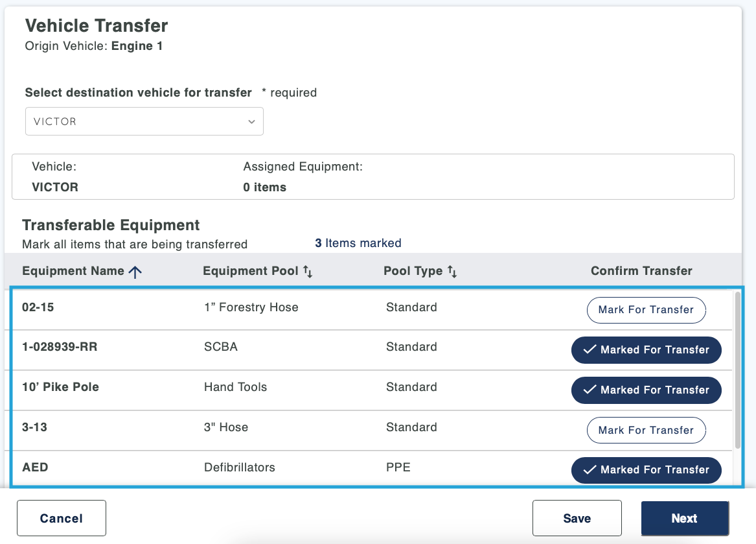Click the Confirm Transfer column header
The height and width of the screenshot is (544, 756).
(x=641, y=271)
